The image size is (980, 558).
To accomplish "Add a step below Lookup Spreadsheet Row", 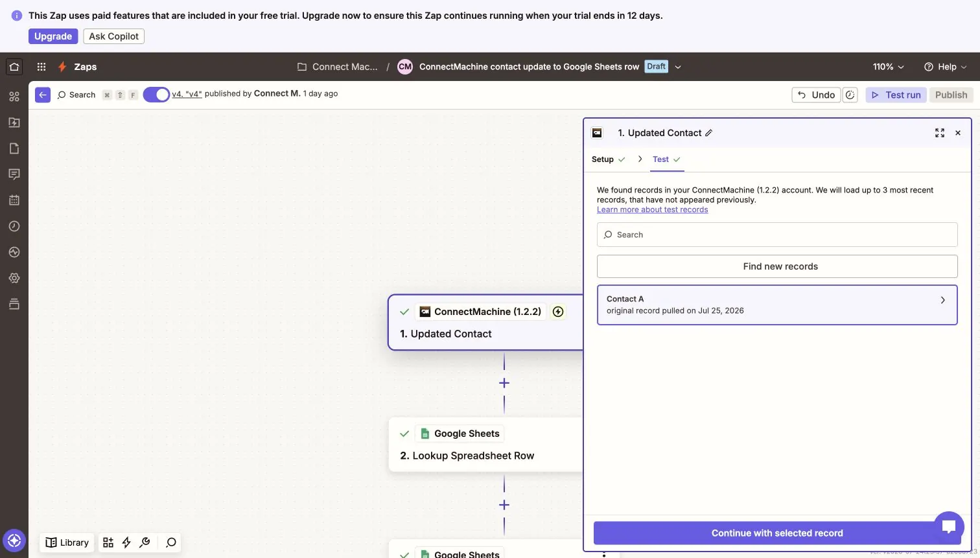I will click(x=504, y=505).
